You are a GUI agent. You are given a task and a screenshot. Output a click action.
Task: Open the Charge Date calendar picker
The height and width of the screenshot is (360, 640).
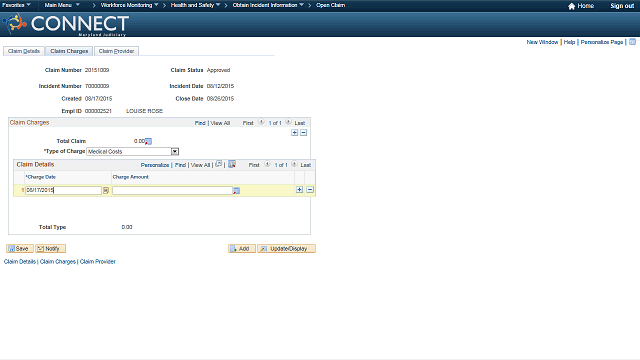pos(106,191)
